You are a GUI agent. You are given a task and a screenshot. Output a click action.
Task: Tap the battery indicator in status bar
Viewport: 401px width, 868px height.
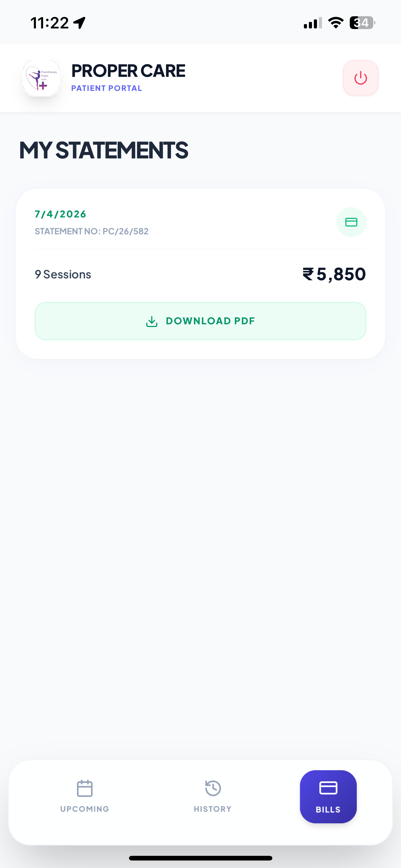(362, 23)
